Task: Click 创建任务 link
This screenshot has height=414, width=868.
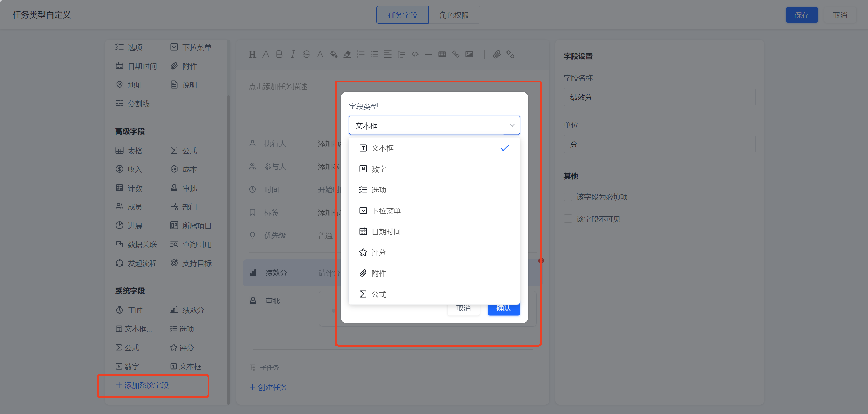Action: coord(268,387)
